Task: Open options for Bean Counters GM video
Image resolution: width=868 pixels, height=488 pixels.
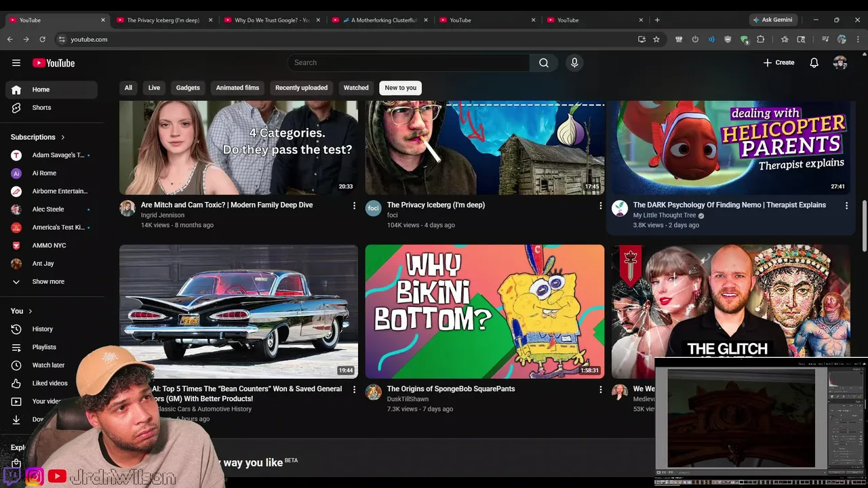Action: 354,389
